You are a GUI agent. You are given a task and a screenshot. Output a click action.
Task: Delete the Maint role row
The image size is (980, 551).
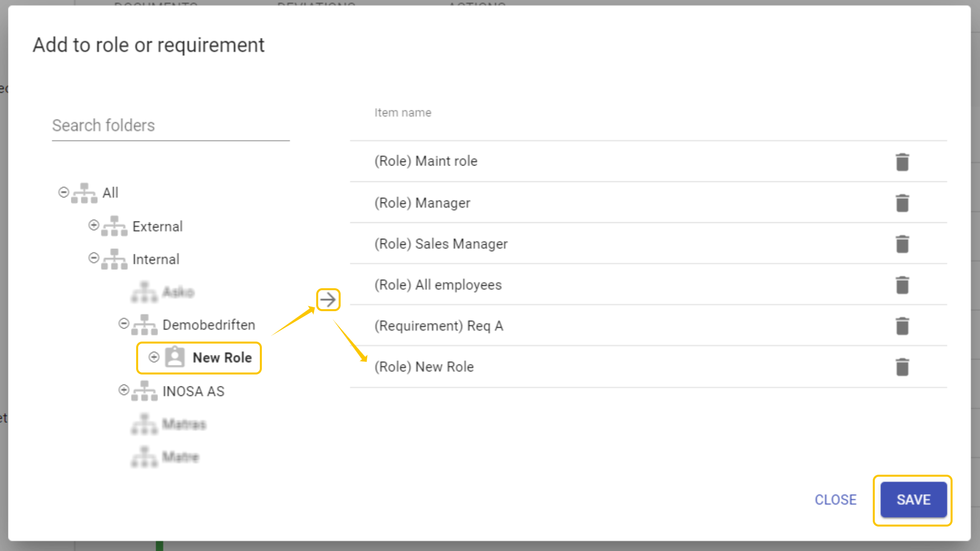[902, 162]
